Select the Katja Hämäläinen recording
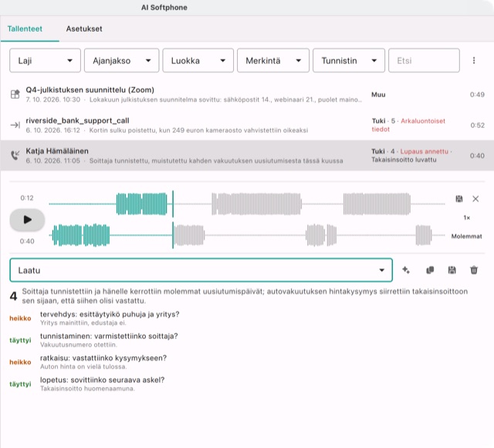Screen dimensions: 494x448 coord(247,156)
